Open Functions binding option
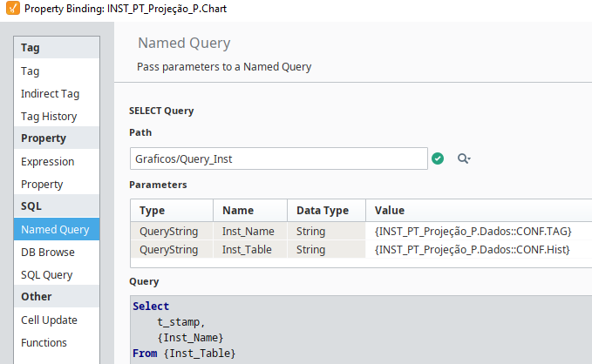592x364 pixels. point(44,342)
